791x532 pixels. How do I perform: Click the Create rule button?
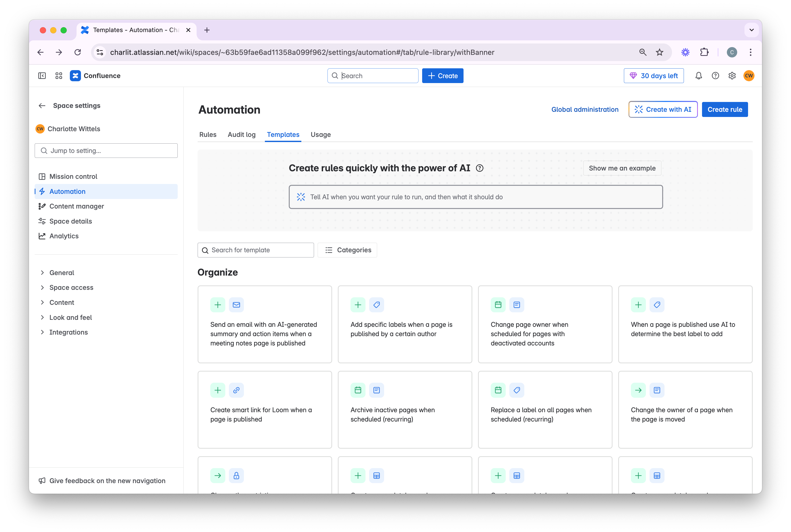(725, 109)
